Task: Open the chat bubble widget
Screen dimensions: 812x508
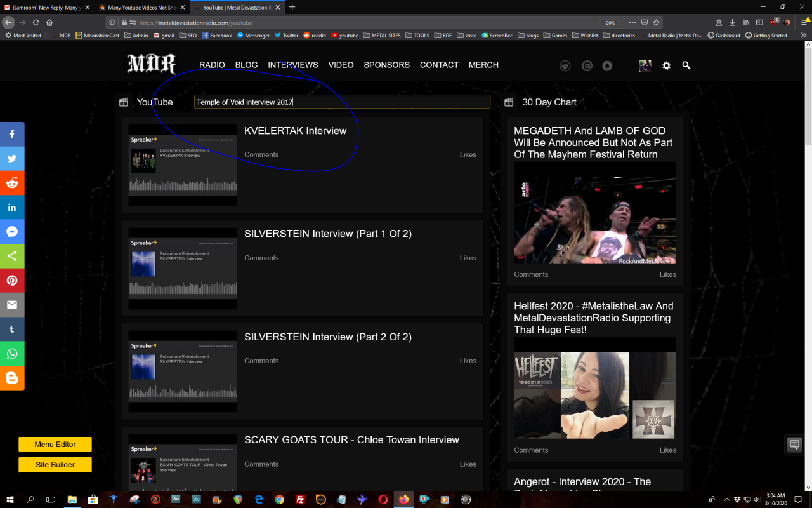Action: pos(794,444)
